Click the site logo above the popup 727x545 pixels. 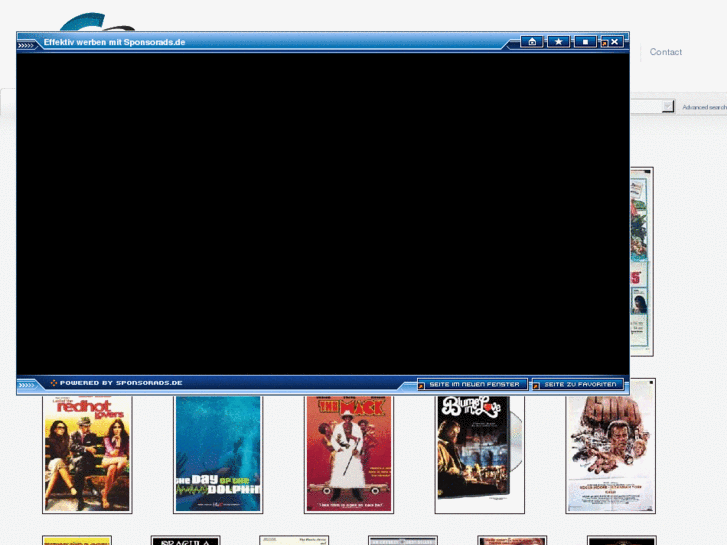pos(97,22)
